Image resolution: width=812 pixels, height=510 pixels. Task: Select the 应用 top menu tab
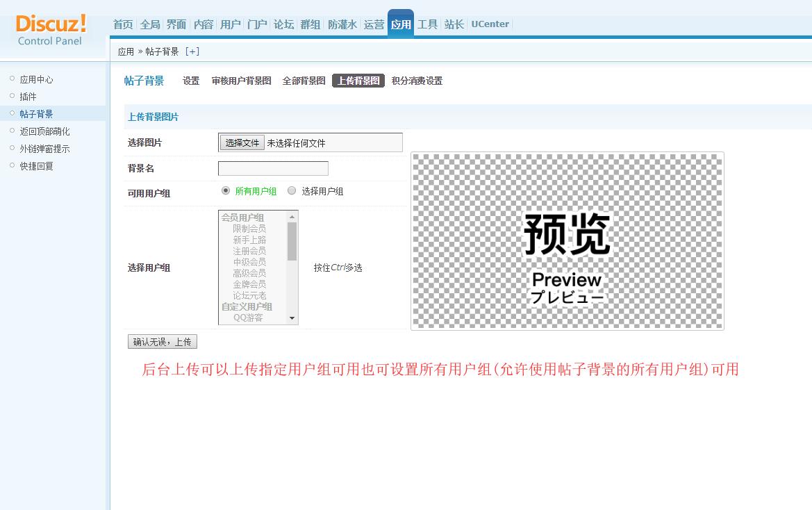coord(401,24)
